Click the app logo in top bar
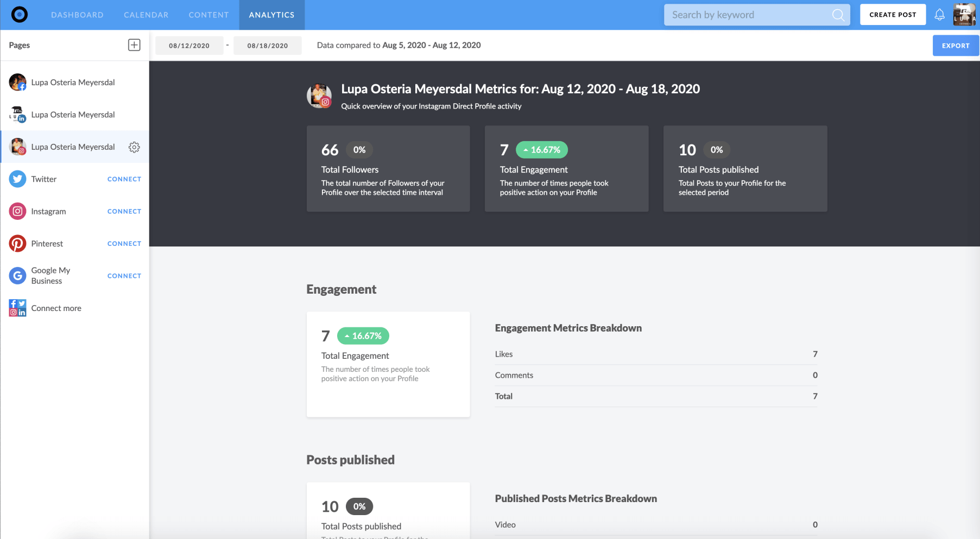This screenshot has height=539, width=980. (x=20, y=15)
